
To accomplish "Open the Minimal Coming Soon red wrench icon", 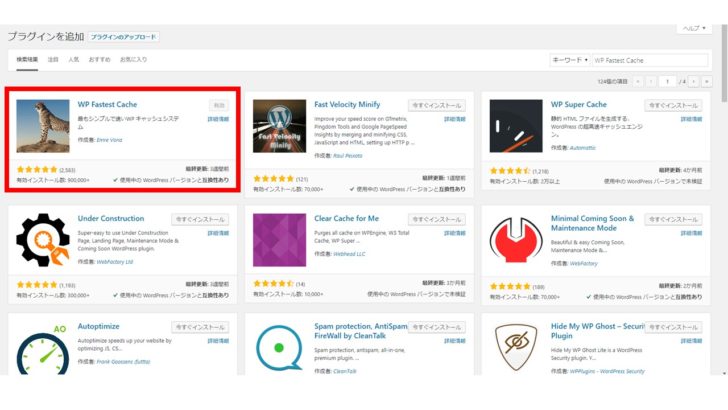I will (x=516, y=240).
